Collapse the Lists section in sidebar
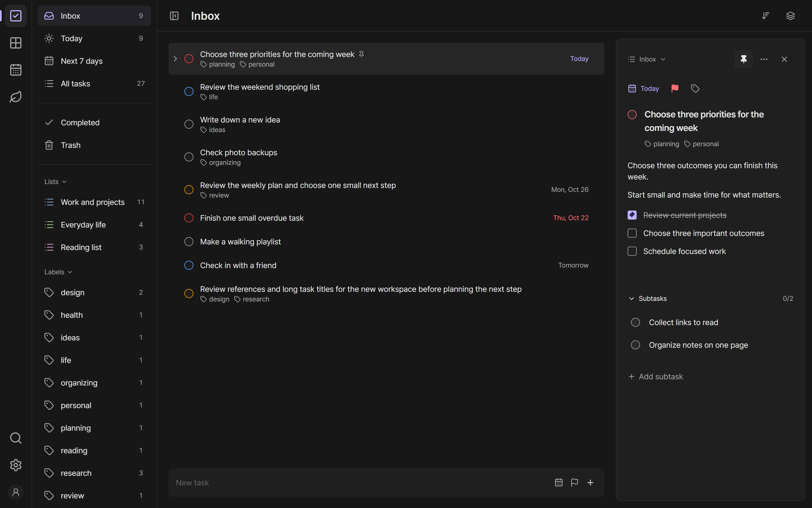812x508 pixels. pyautogui.click(x=56, y=182)
